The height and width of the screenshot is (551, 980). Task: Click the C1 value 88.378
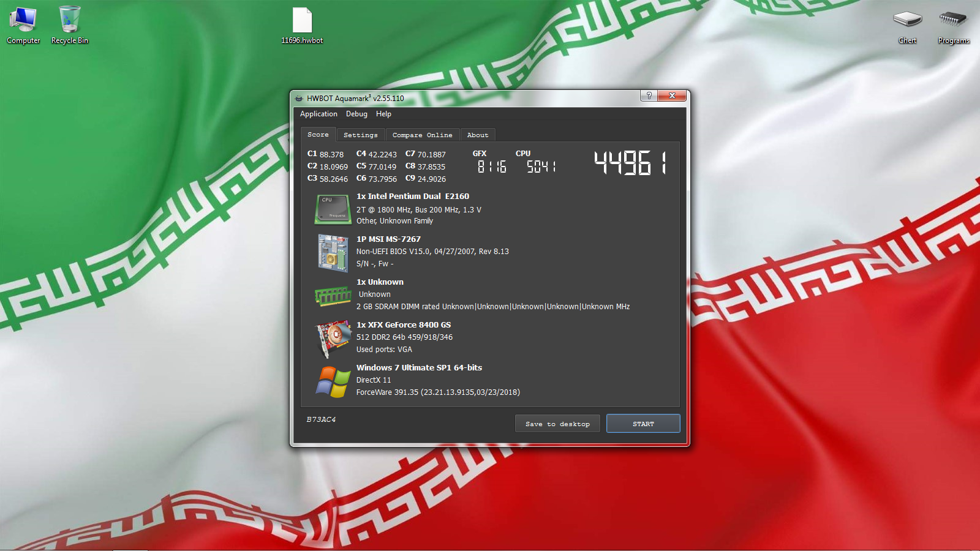coord(331,155)
